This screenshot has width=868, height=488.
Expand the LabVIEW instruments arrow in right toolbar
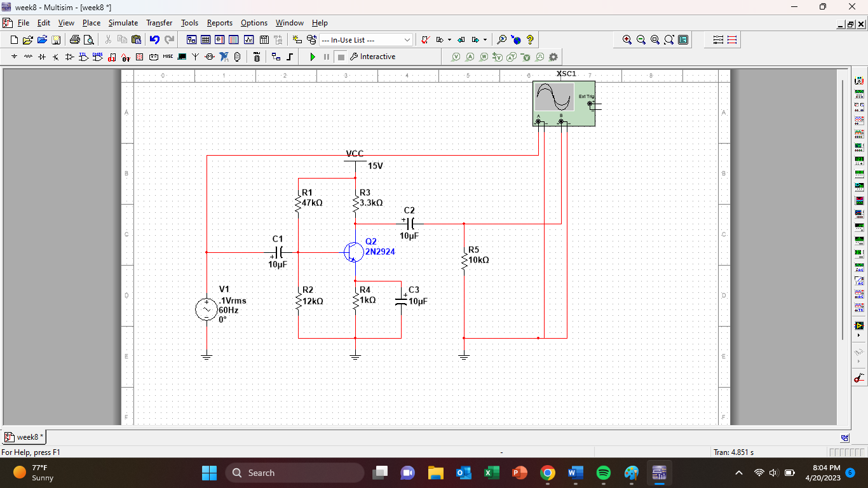(x=859, y=335)
